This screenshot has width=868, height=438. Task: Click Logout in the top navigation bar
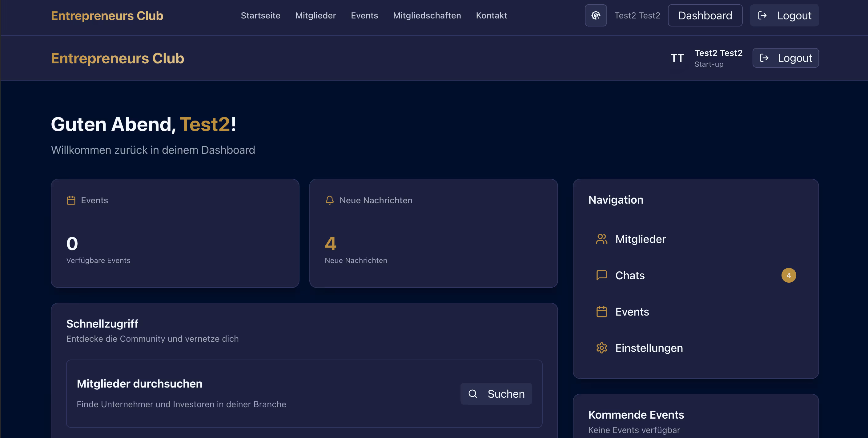[x=784, y=15]
